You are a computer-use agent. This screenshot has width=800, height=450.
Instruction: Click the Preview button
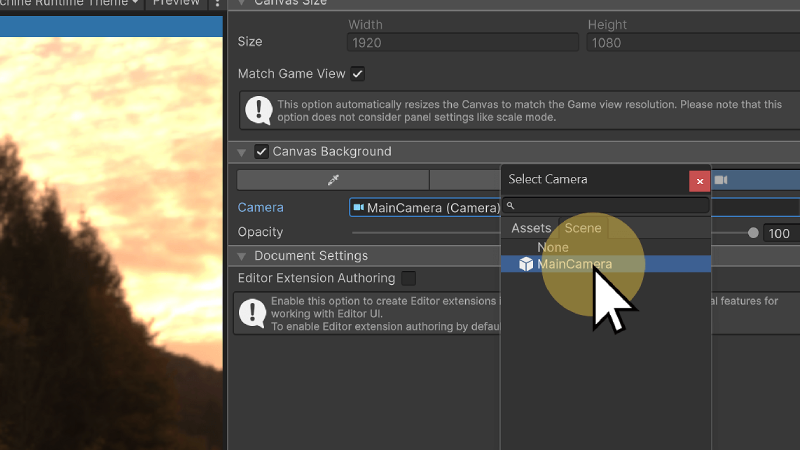(176, 3)
